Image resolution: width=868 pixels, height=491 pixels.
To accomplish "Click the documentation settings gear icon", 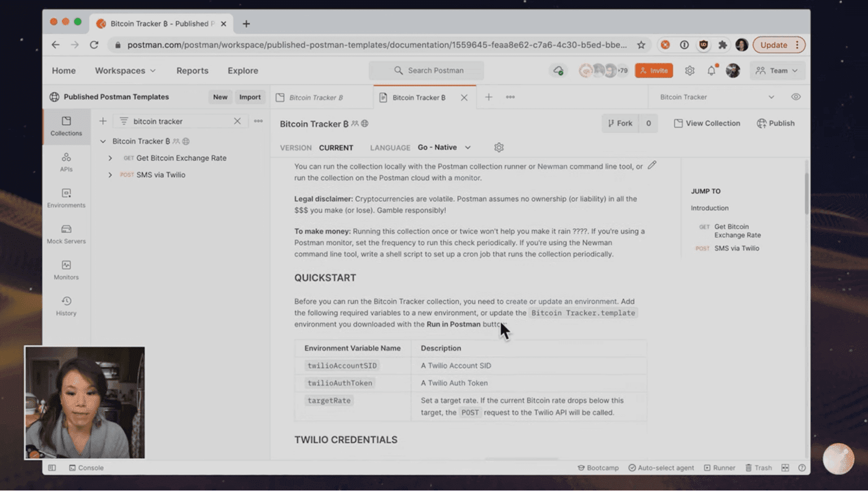I will click(499, 148).
